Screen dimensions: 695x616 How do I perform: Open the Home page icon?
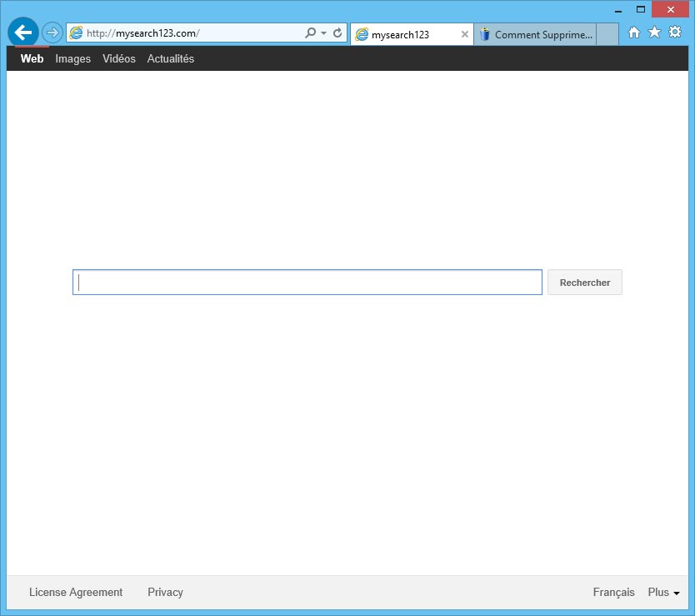click(634, 33)
